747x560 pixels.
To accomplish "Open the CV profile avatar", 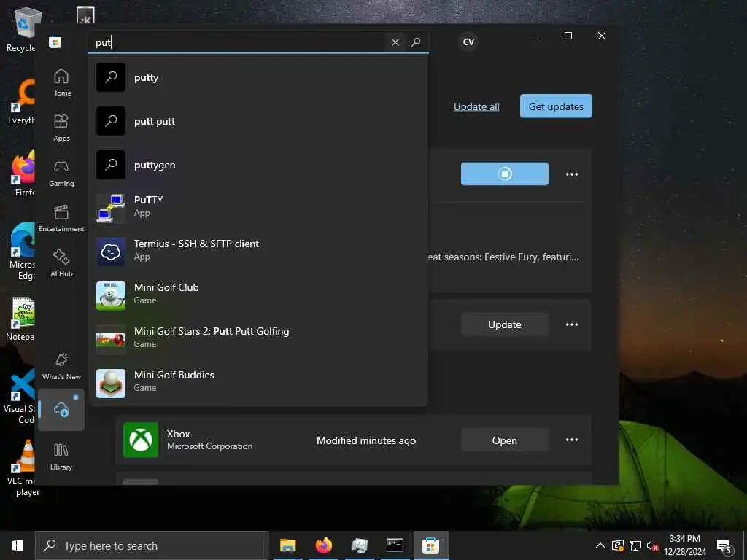I will point(468,42).
